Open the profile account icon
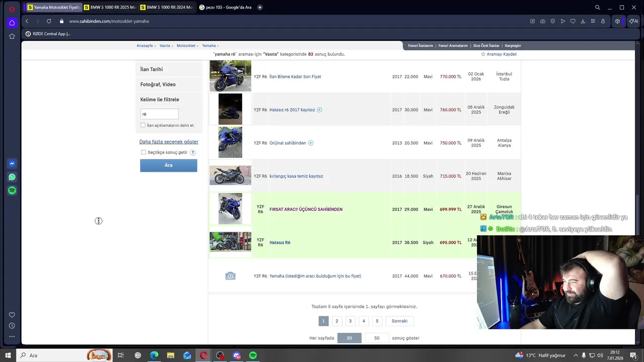Image resolution: width=644 pixels, height=362 pixels. [x=603, y=21]
